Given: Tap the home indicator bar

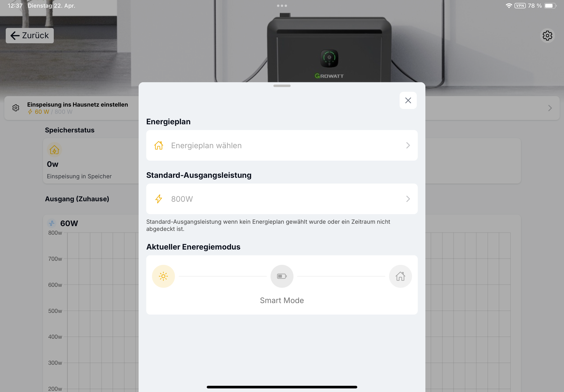Looking at the screenshot, I should pos(282,387).
